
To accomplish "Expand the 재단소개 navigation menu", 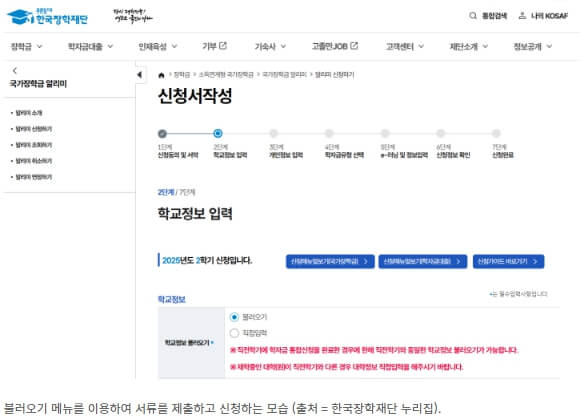I will pyautogui.click(x=469, y=47).
